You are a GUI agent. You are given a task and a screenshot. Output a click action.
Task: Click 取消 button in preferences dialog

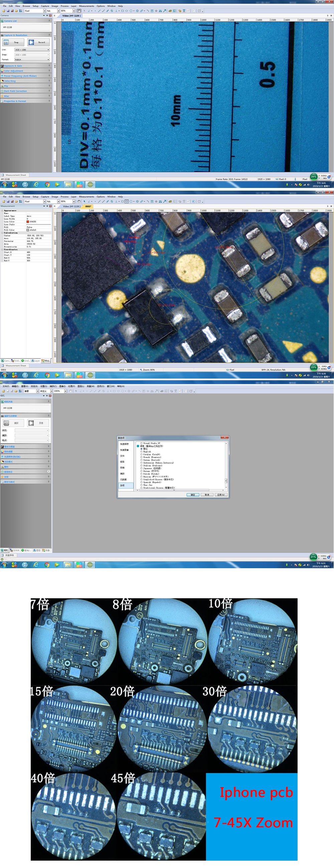click(x=207, y=495)
